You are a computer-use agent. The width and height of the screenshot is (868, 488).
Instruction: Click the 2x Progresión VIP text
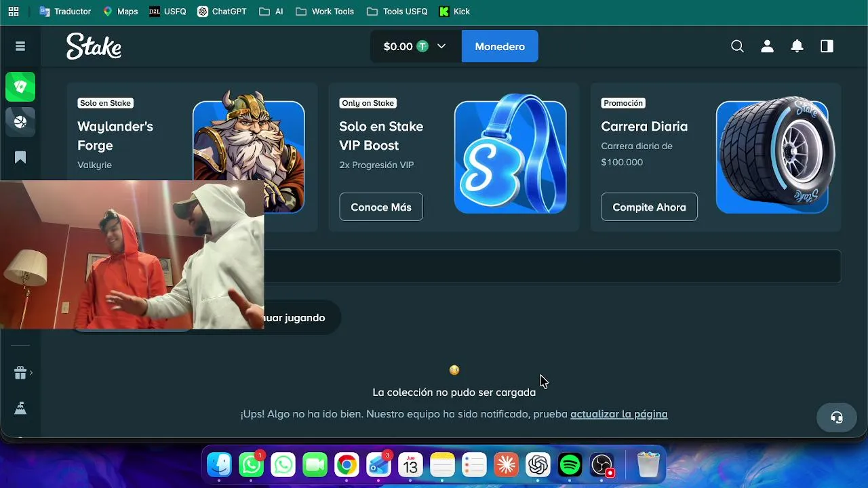pos(376,165)
